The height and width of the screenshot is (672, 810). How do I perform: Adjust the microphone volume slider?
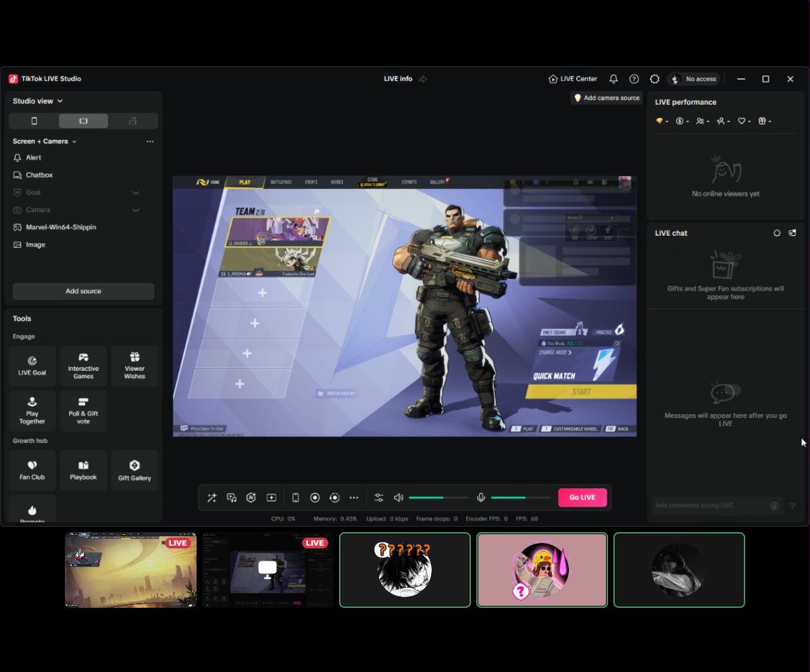click(x=521, y=497)
